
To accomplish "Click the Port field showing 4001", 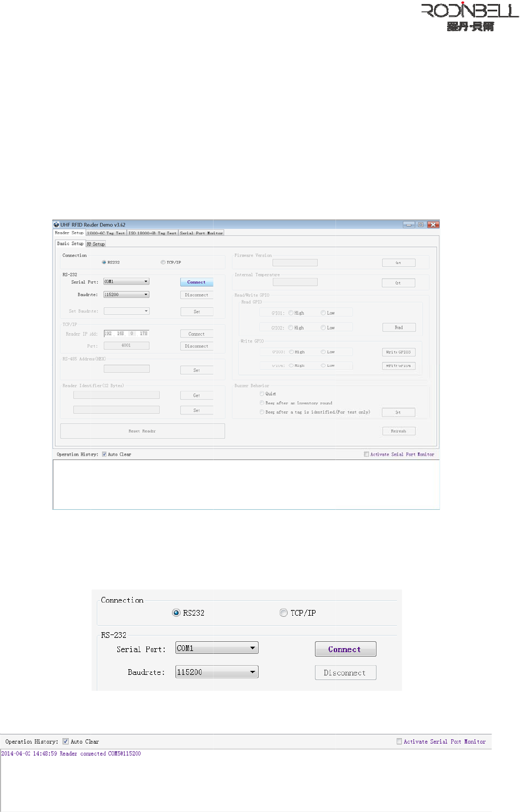I will point(126,345).
